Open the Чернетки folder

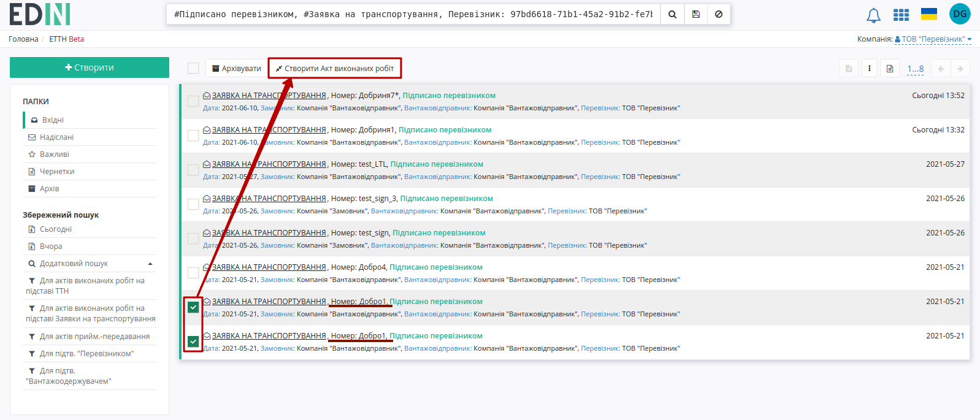(x=90, y=172)
